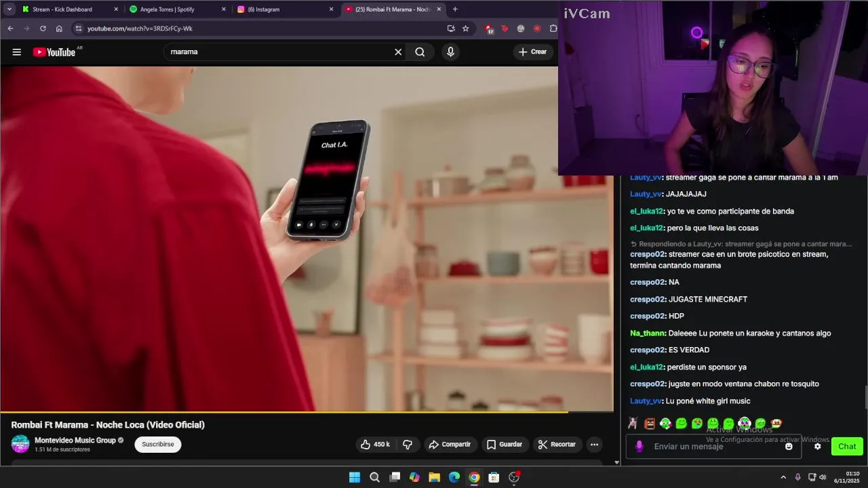Reload the current page
This screenshot has width=868, height=488.
[43, 28]
